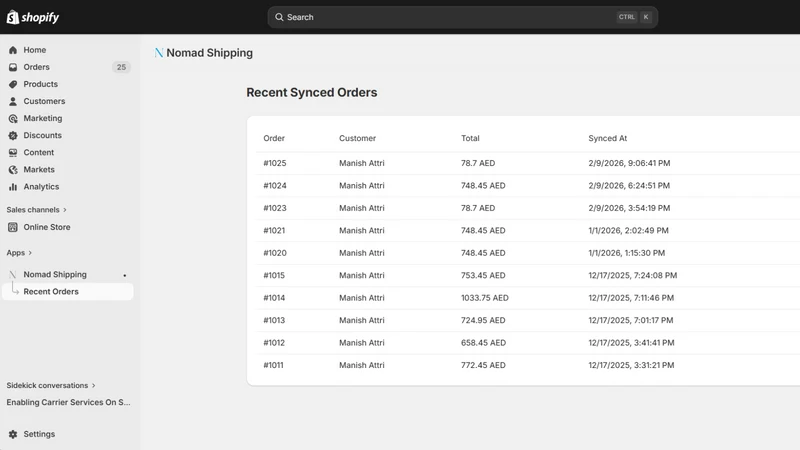Click the pin dot beside Nomad Shipping
The width and height of the screenshot is (800, 450).
124,276
